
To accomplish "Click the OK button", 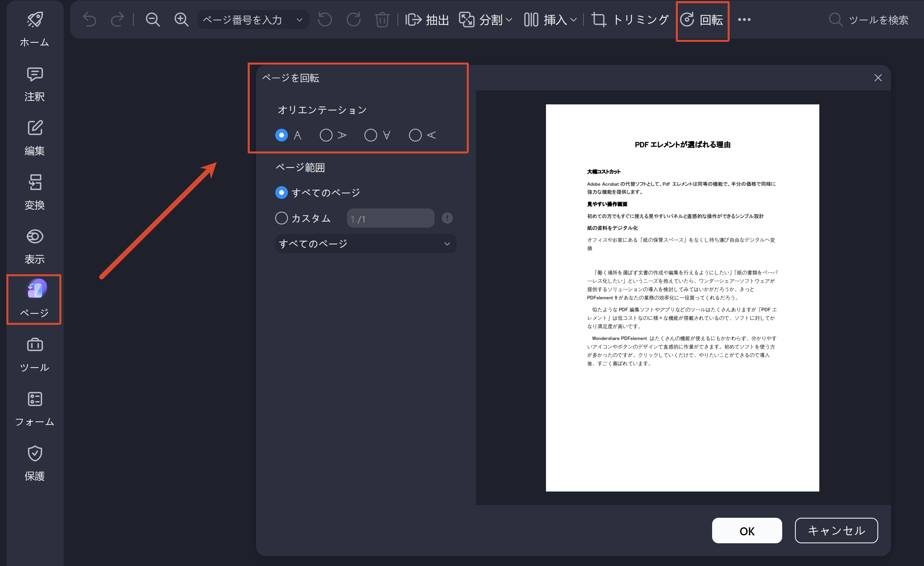I will point(747,531).
